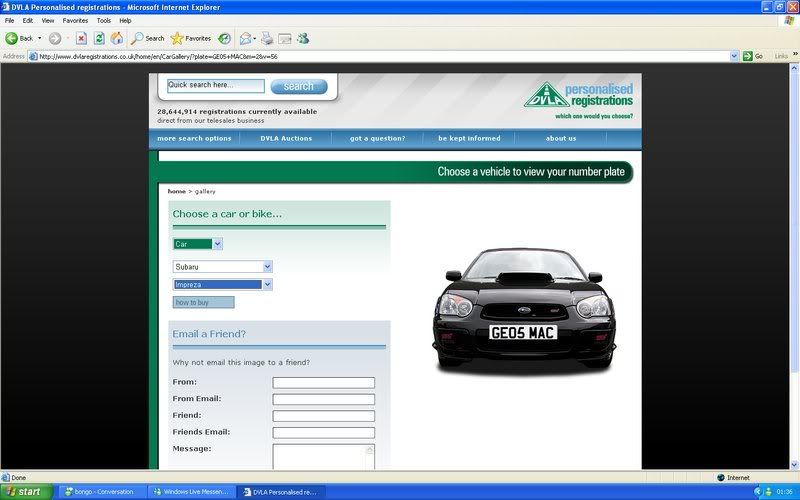Click the Message text area
800x500 pixels.
(319, 457)
